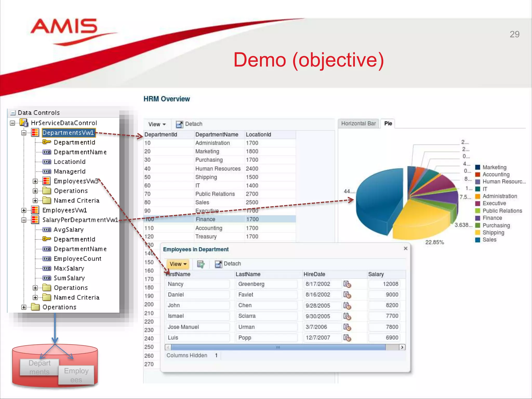The height and width of the screenshot is (399, 532).
Task: Click attribute icon next to EmployeeCount
Action: pos(47,259)
